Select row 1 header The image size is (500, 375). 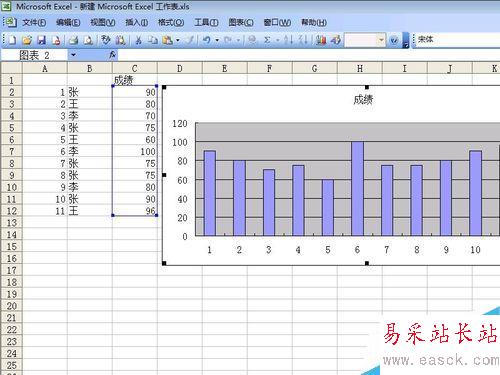point(11,80)
